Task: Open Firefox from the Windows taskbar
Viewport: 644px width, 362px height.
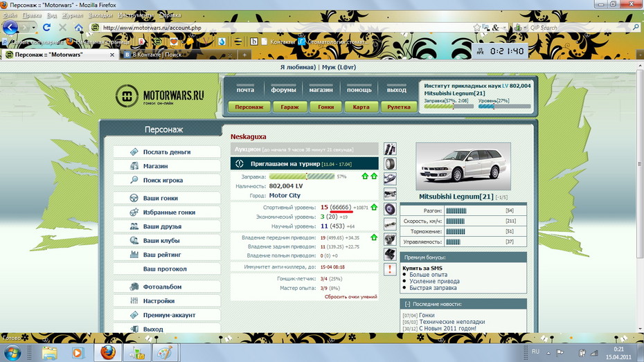Action: click(107, 352)
